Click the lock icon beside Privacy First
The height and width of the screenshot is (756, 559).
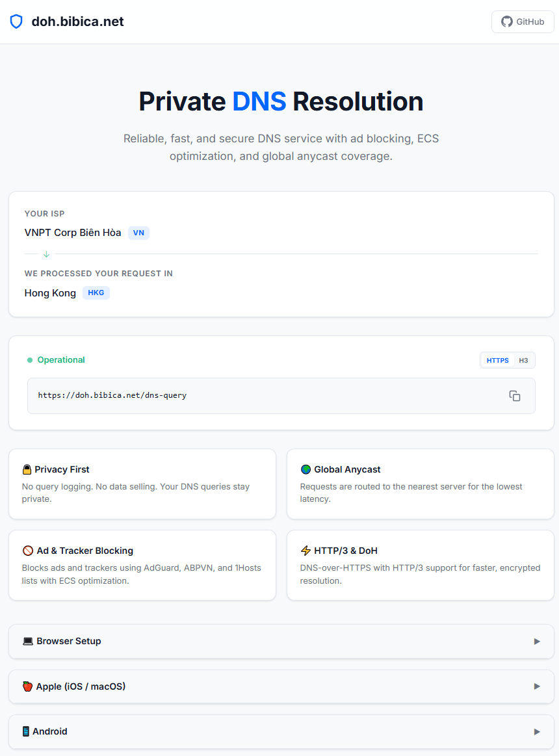(27, 469)
